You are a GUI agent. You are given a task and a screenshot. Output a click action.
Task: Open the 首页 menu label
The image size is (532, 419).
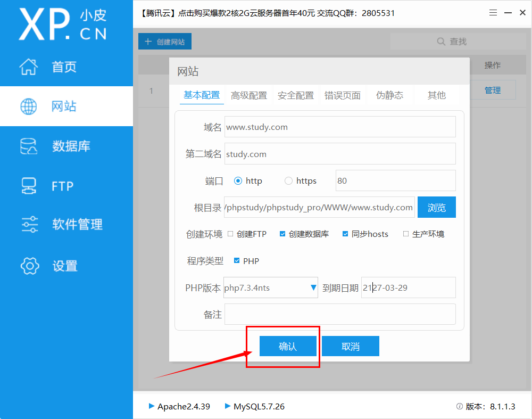click(64, 67)
